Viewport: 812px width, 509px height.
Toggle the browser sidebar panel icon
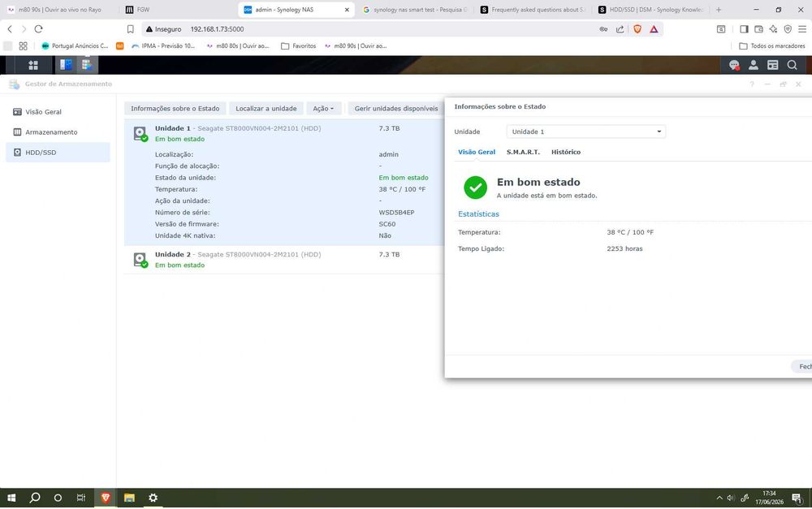coord(744,29)
